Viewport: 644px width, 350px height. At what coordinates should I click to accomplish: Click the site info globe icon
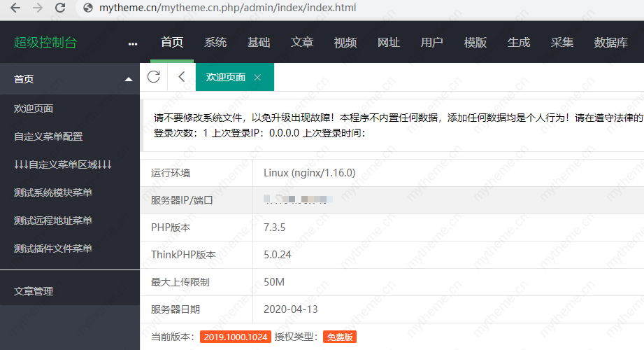point(88,8)
